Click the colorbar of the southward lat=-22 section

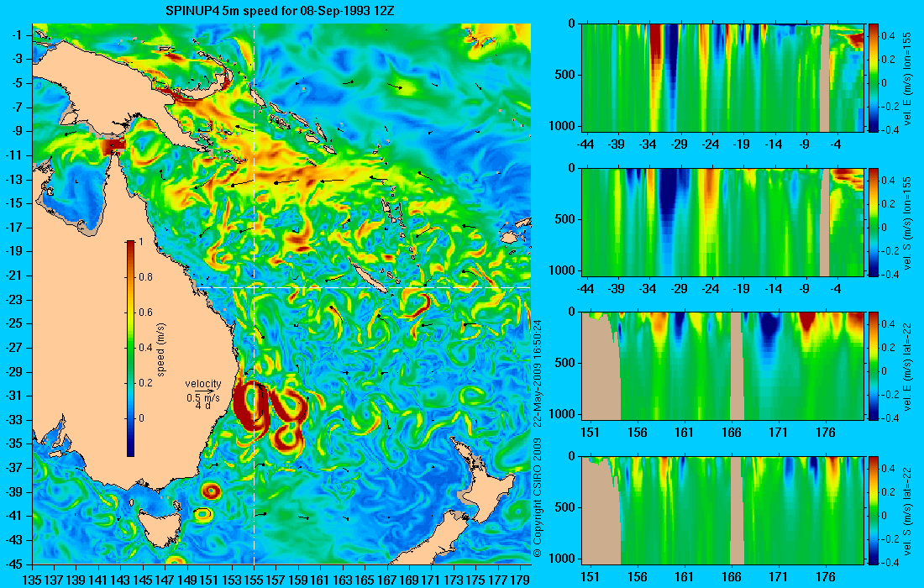click(x=874, y=510)
